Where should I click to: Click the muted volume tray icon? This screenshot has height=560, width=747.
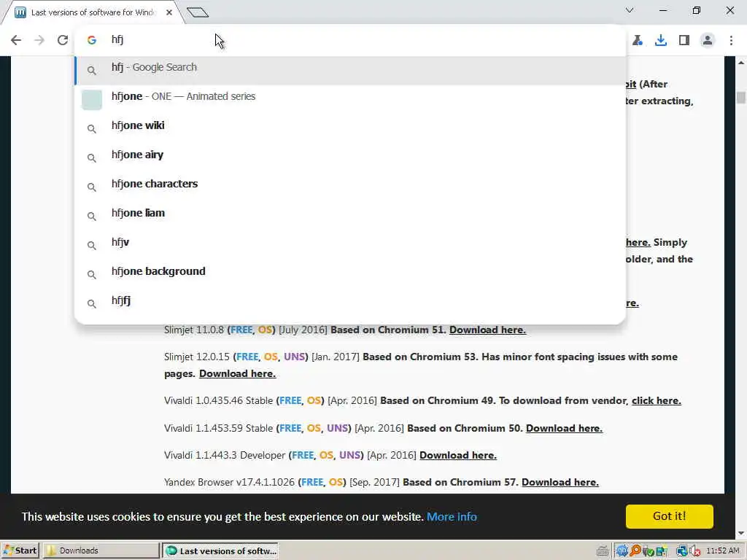pos(695,551)
